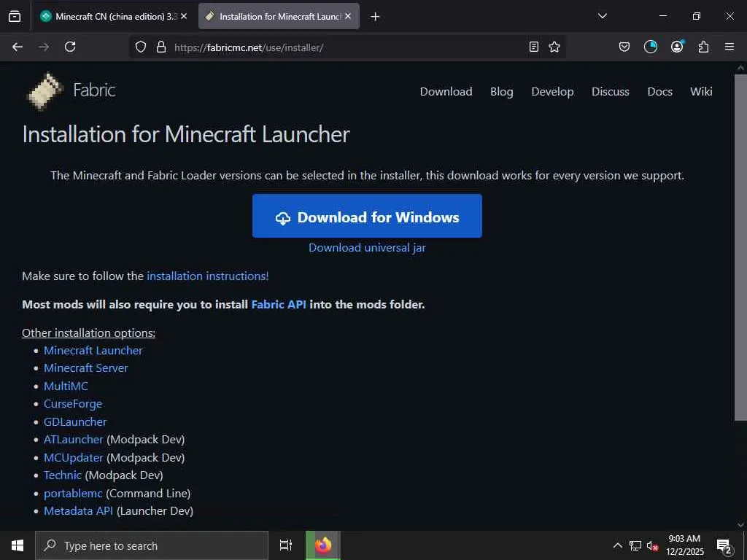
Task: Open the Download nav item
Action: (446, 91)
